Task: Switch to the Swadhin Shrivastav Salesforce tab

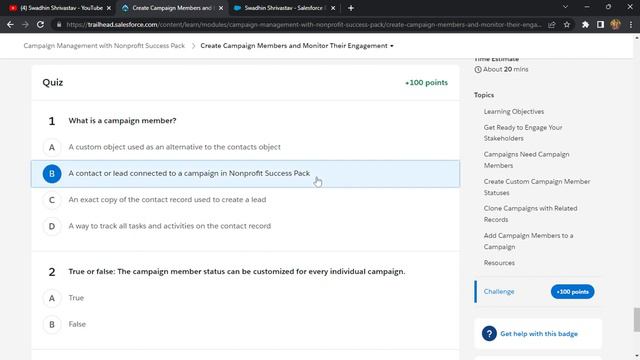Action: point(284,8)
